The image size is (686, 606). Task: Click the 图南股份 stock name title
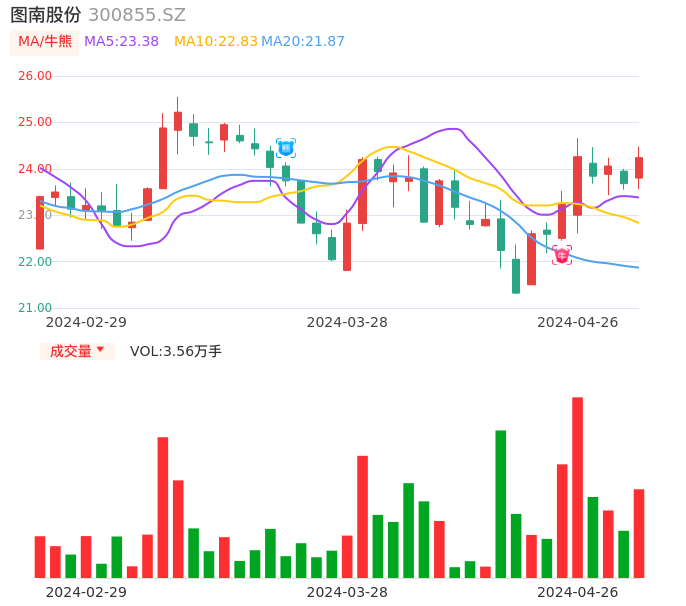46,15
